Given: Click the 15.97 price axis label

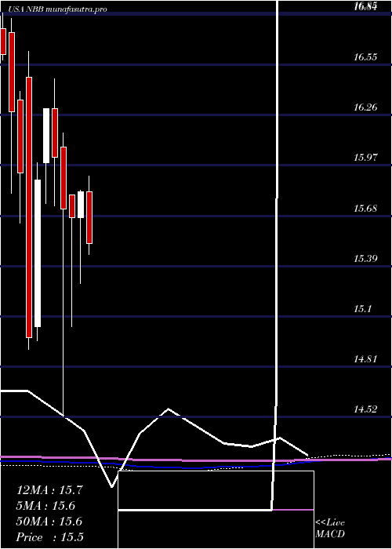Looking at the screenshot, I should [x=365, y=158].
